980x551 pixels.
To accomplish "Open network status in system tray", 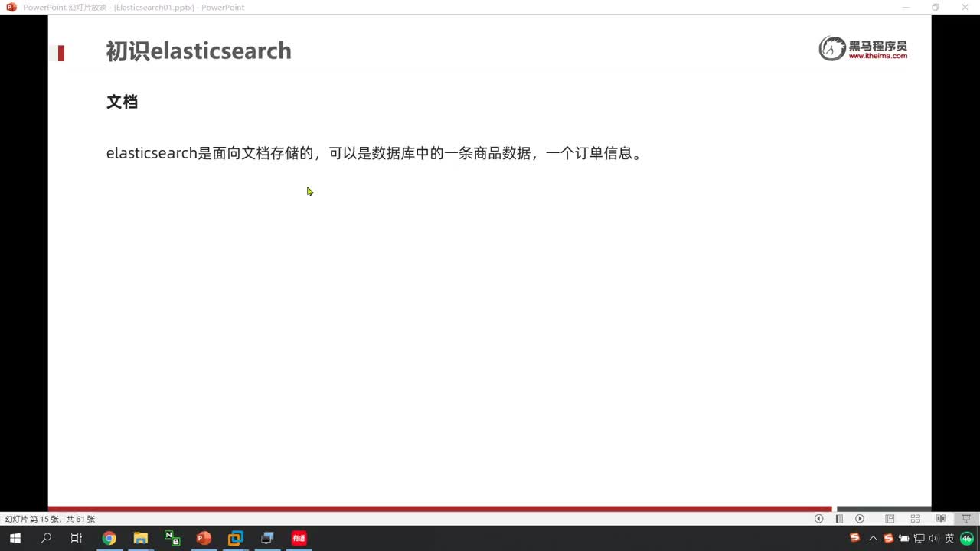I will pos(920,538).
